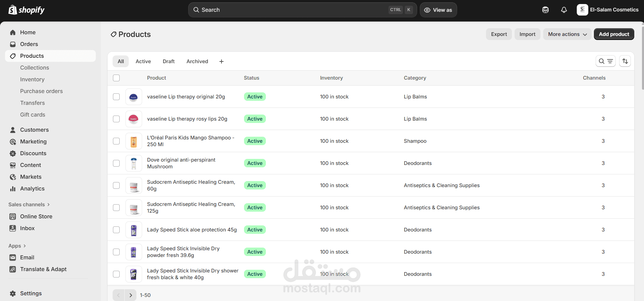Viewport: 644px width, 301px height.
Task: Click the Translate & Adapt app icon
Action: [13, 269]
